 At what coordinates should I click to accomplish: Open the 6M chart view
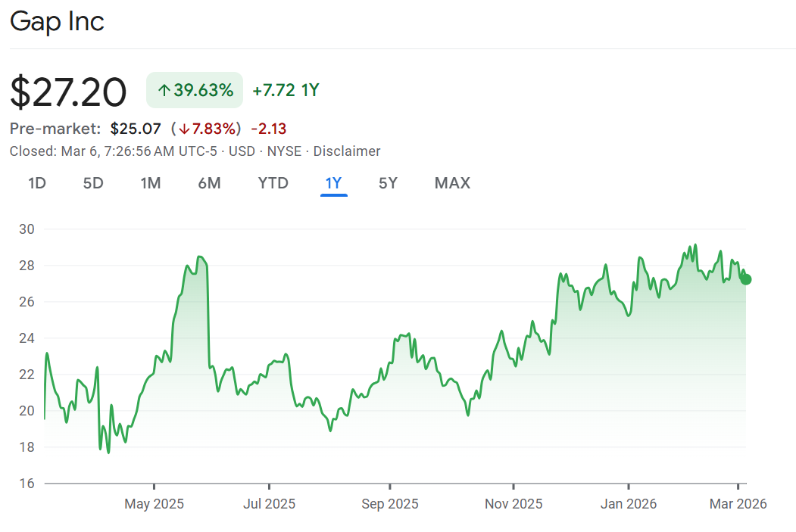tap(209, 183)
